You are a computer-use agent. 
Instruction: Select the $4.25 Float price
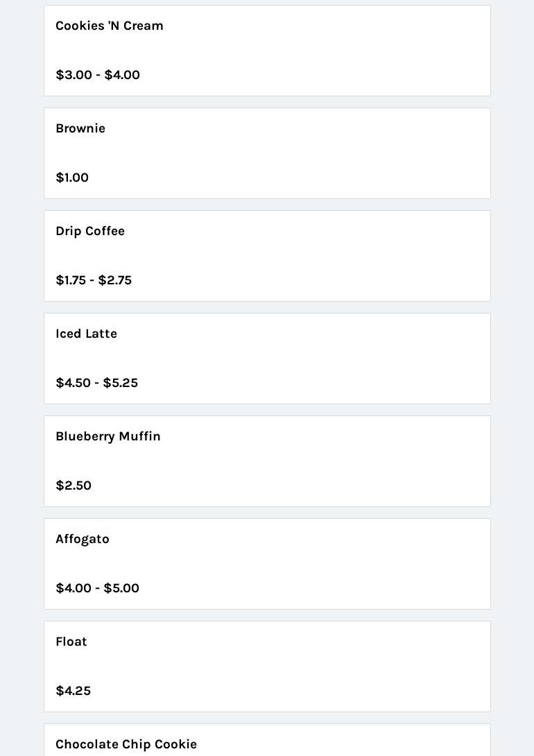(x=74, y=691)
